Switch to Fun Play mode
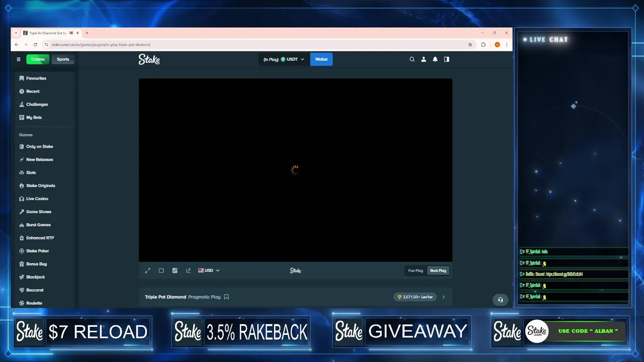Screen dimensions: 644x362 (x=416, y=270)
